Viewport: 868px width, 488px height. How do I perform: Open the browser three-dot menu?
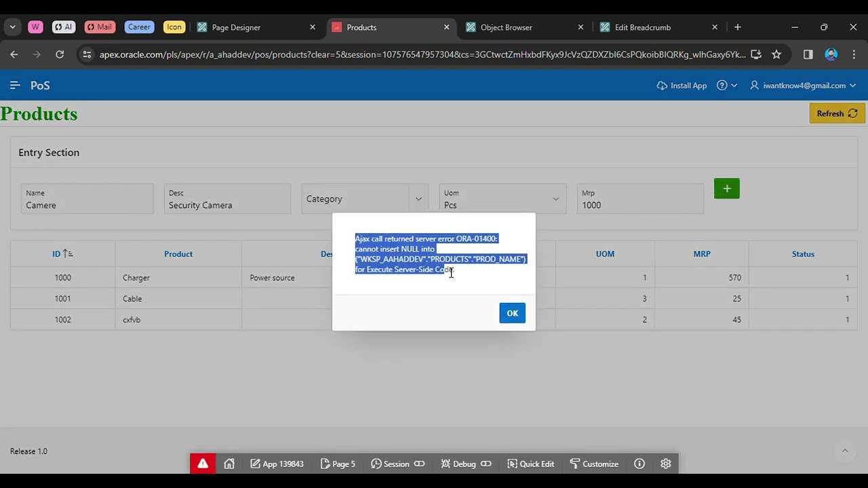tap(854, 54)
